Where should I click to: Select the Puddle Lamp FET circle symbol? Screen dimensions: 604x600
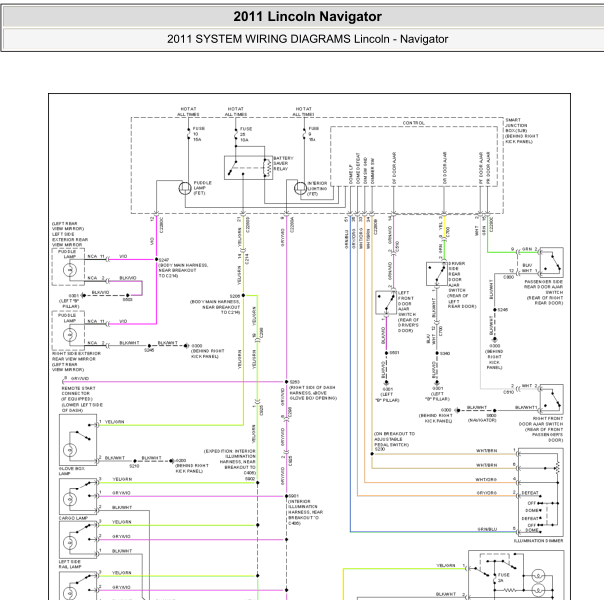click(185, 188)
